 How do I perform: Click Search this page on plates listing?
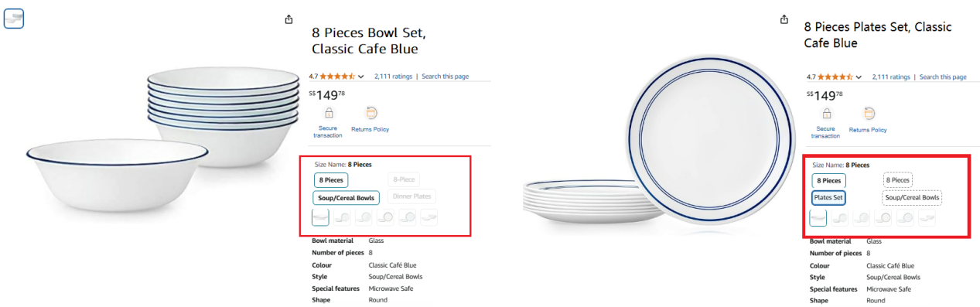click(943, 77)
